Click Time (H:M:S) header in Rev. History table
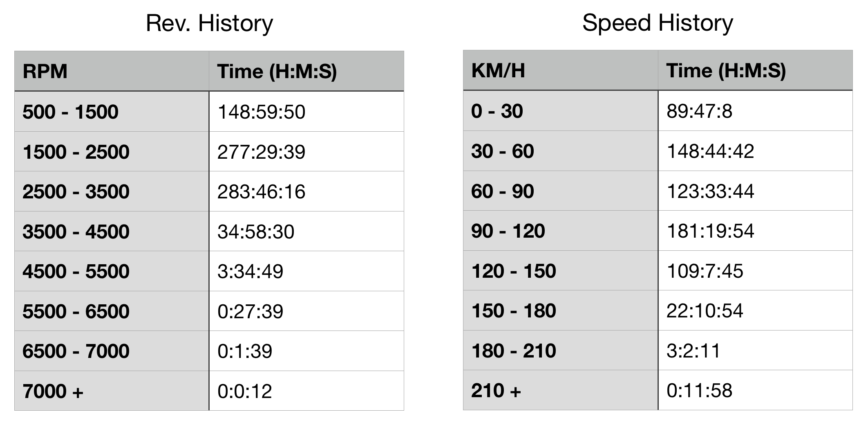The width and height of the screenshot is (868, 425). tap(277, 72)
